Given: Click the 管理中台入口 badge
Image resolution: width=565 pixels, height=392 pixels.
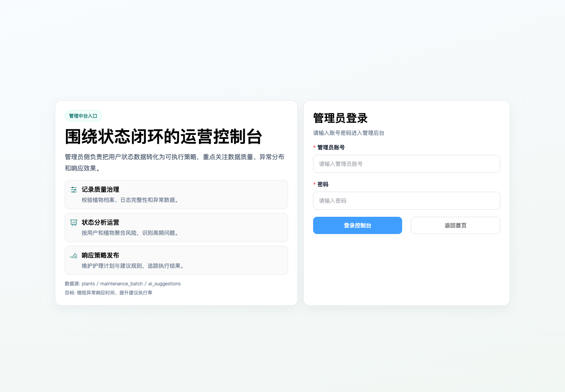Looking at the screenshot, I should pos(83,116).
